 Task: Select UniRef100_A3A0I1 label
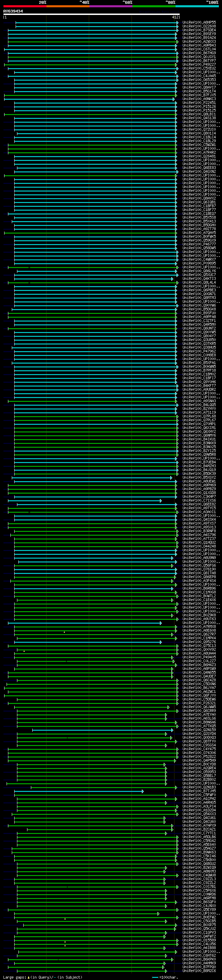coord(199,512)
